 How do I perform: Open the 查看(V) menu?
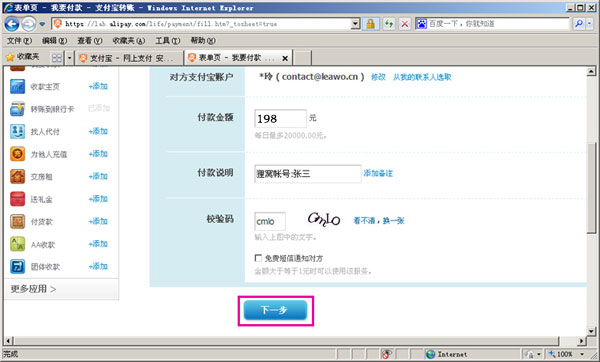pos(90,41)
